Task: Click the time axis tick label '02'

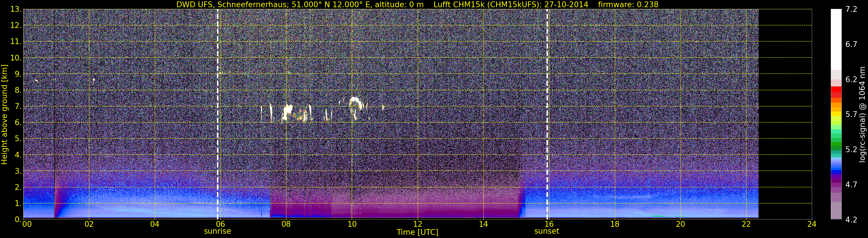Action: click(89, 224)
